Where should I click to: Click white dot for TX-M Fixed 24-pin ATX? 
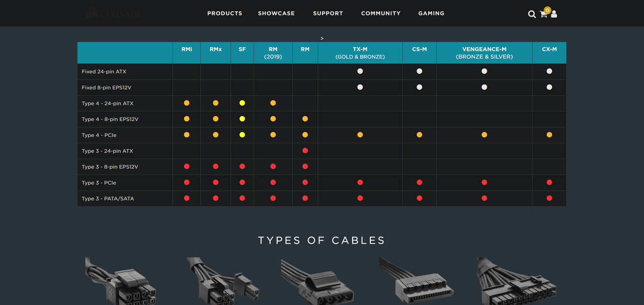pyautogui.click(x=360, y=71)
